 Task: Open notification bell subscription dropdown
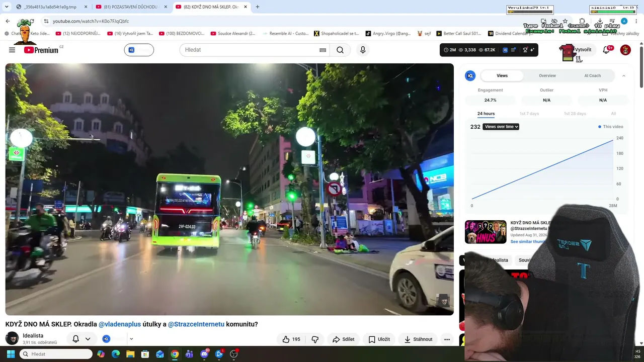(x=81, y=339)
